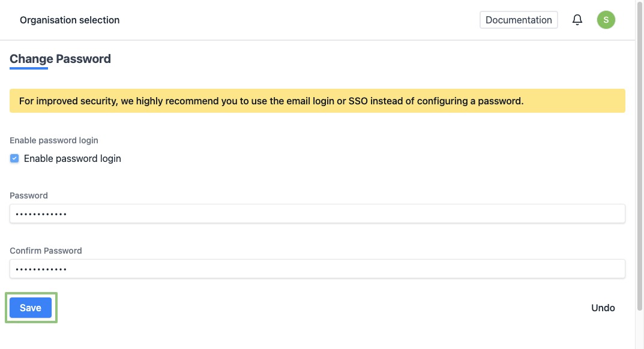Untick the Enable password login checkbox

[x=15, y=159]
